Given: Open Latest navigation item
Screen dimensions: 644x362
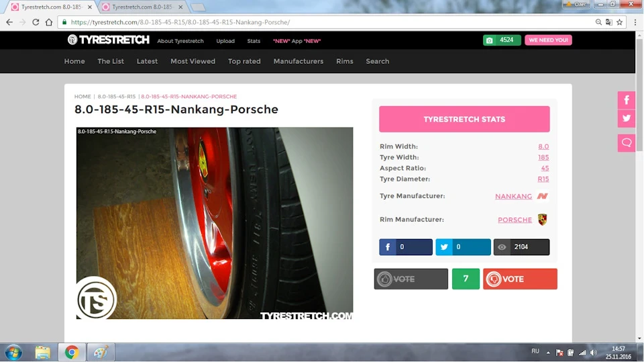Looking at the screenshot, I should point(147,61).
